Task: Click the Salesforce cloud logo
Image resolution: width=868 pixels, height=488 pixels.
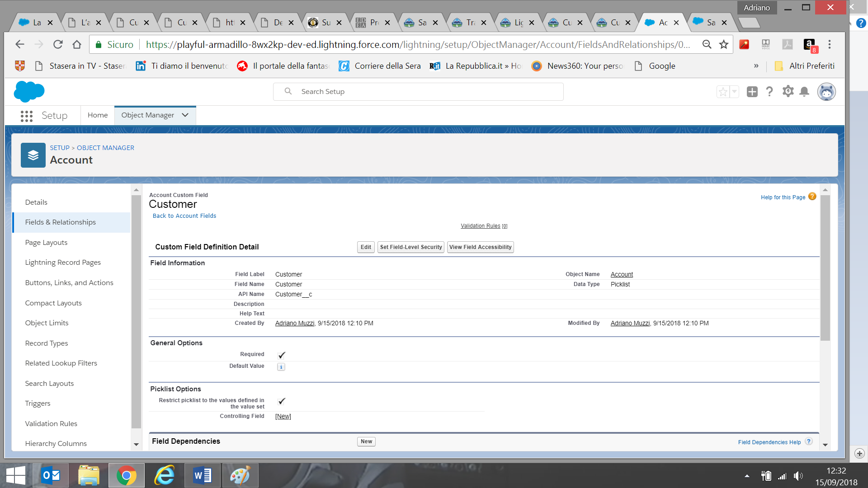Action: coord(29,92)
